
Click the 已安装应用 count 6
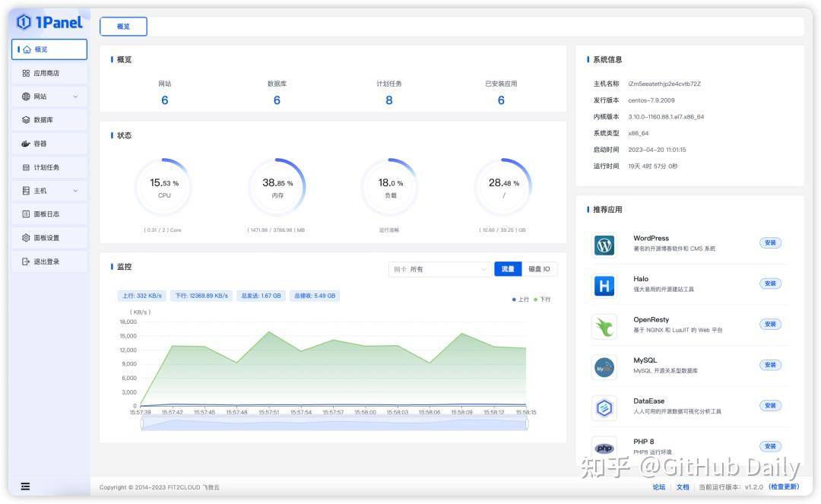(x=501, y=100)
